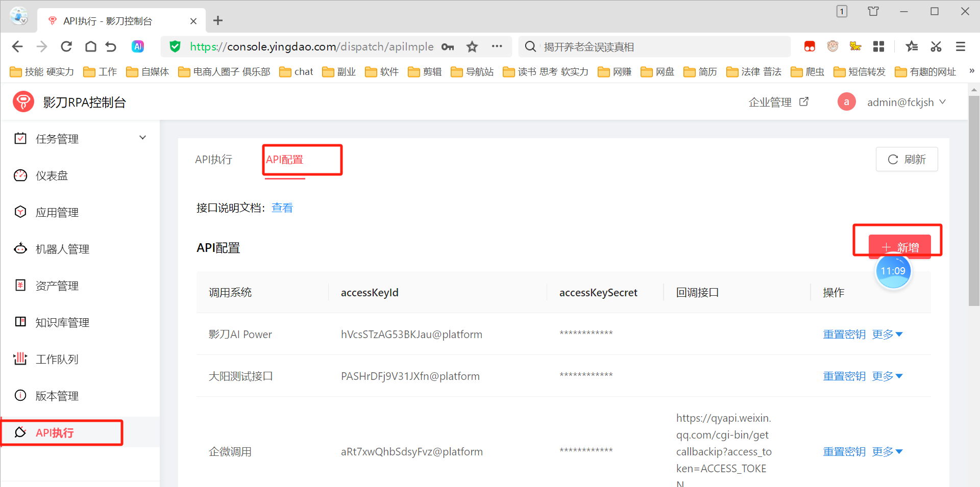This screenshot has height=487, width=980.
Task: Go to the browser home page icon
Action: (91, 47)
